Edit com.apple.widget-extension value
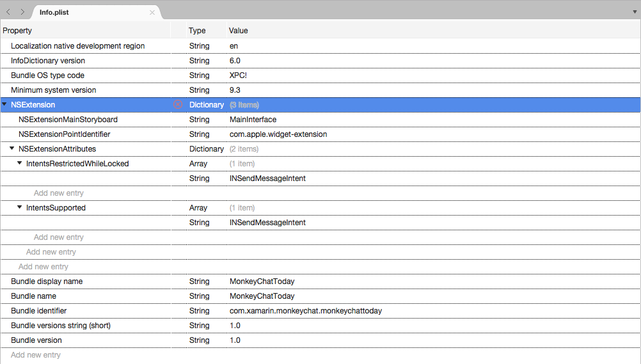The image size is (641, 364). tap(278, 134)
